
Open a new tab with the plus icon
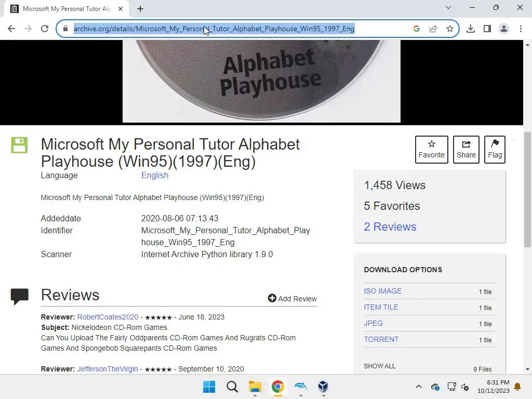[x=140, y=9]
